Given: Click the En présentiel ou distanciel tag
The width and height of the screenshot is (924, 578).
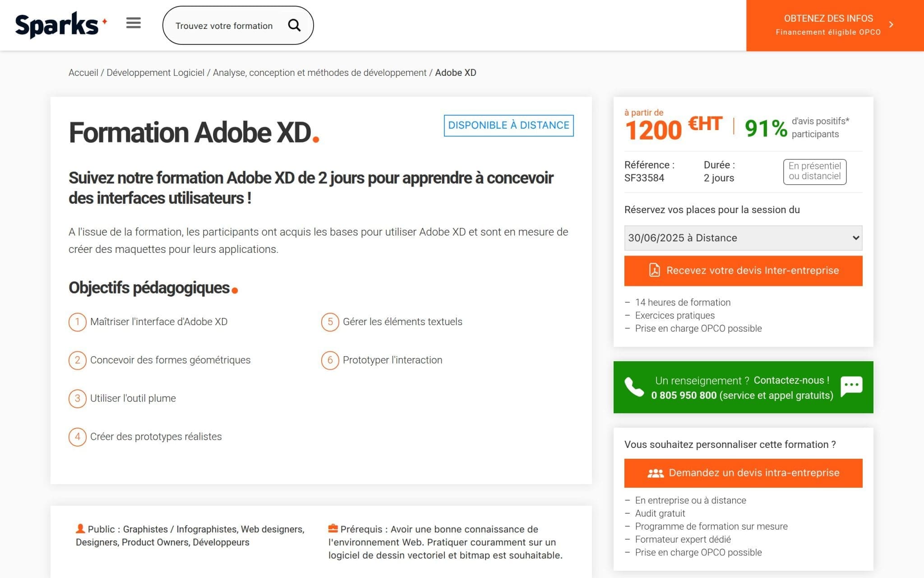Looking at the screenshot, I should point(814,171).
